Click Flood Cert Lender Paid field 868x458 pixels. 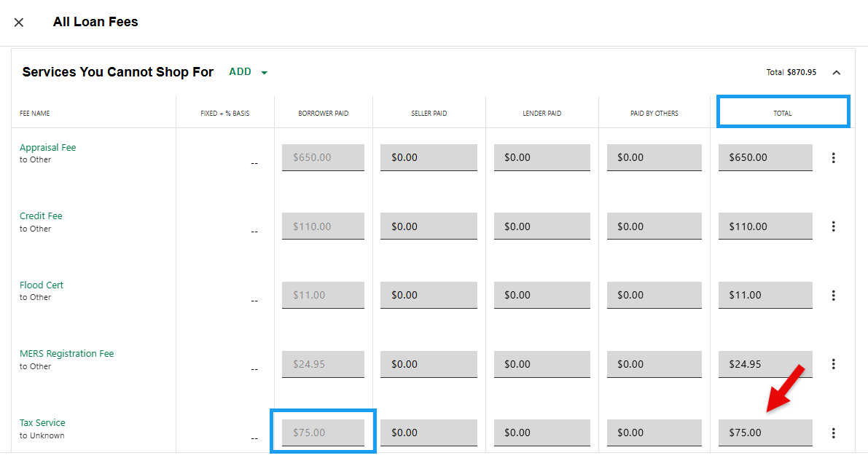[542, 296]
